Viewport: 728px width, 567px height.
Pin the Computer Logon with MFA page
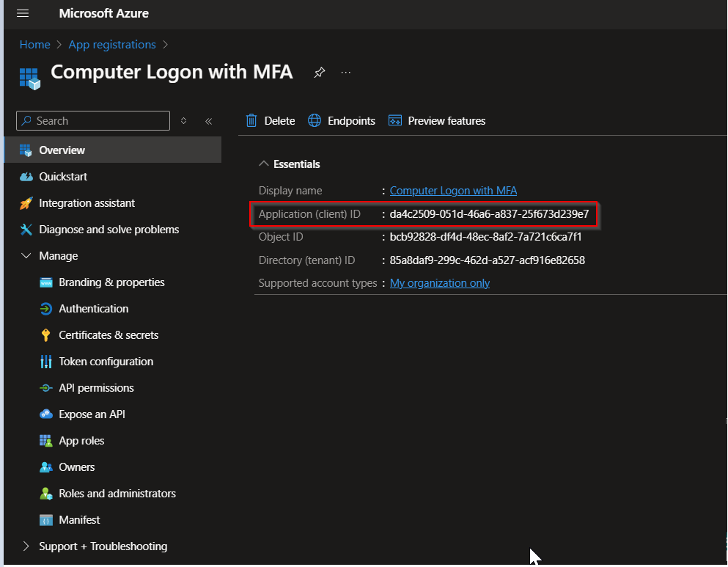coord(319,73)
